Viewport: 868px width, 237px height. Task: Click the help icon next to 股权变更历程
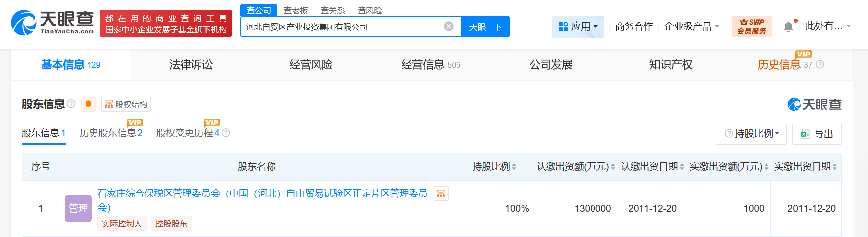(226, 133)
